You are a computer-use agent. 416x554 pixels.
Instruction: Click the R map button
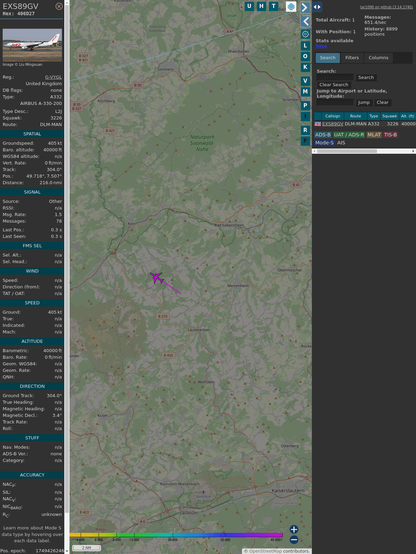305,130
